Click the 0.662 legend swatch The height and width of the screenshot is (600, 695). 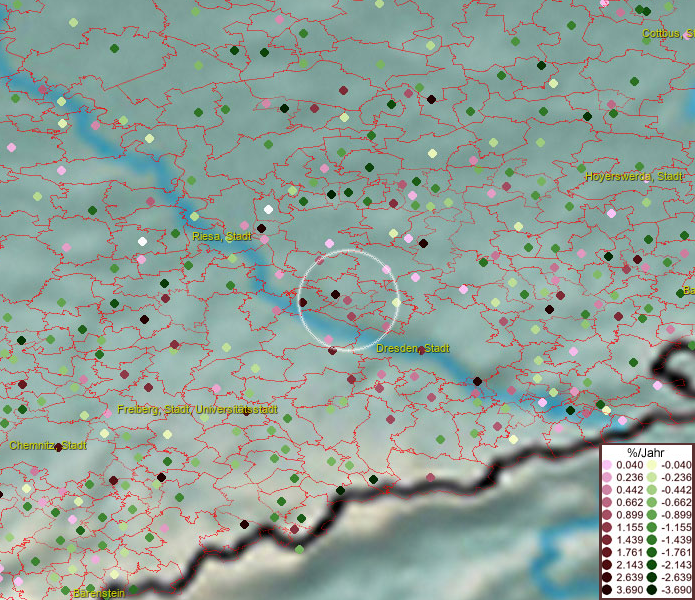point(607,503)
